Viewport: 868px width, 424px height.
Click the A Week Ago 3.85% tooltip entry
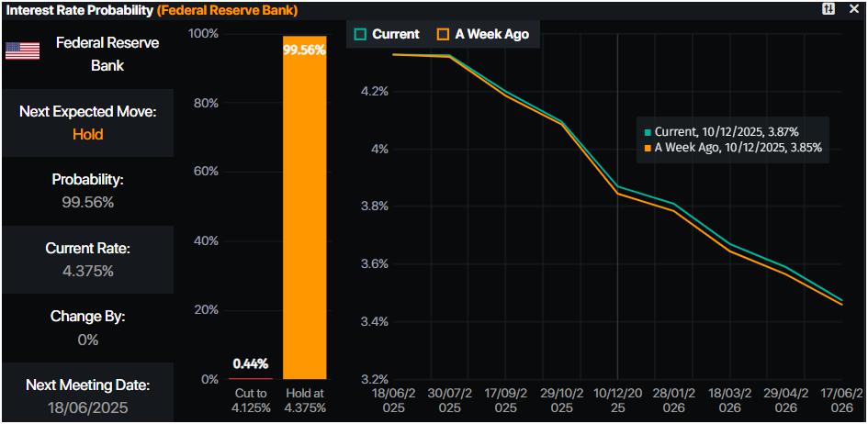tap(733, 148)
